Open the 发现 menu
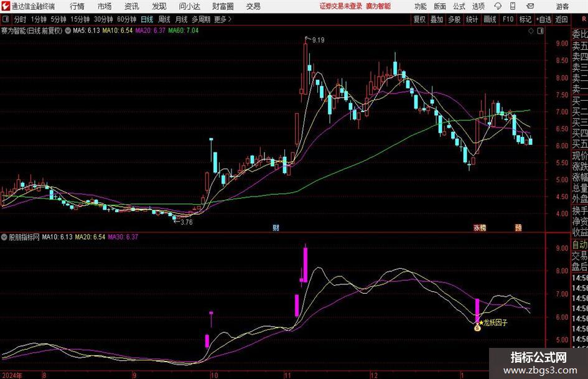Image resolution: width=588 pixels, height=379 pixels. (x=159, y=6)
